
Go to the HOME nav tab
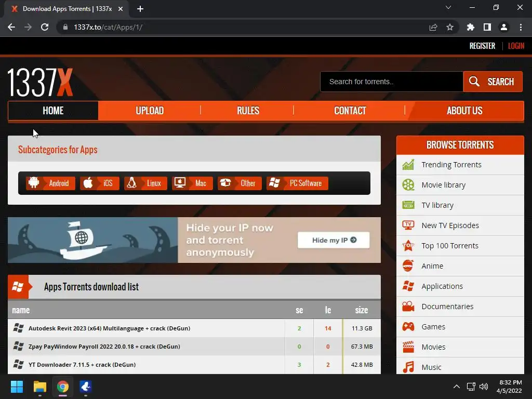pyautogui.click(x=54, y=111)
